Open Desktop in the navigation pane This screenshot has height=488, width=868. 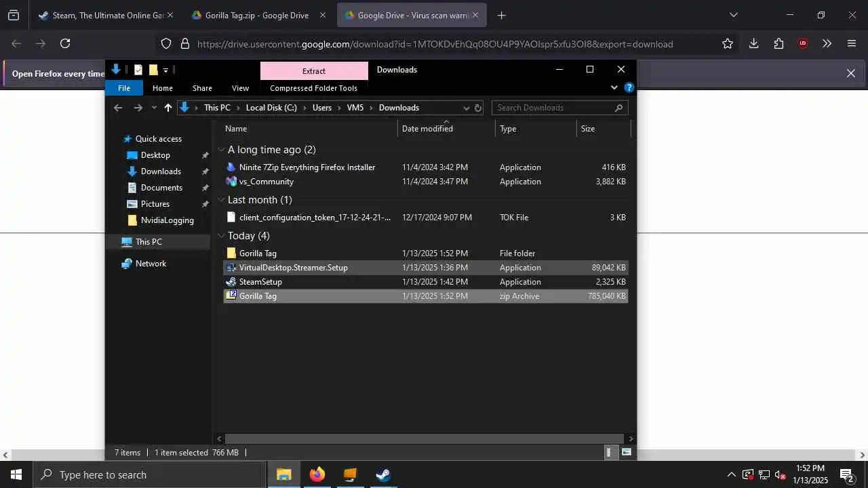155,155
